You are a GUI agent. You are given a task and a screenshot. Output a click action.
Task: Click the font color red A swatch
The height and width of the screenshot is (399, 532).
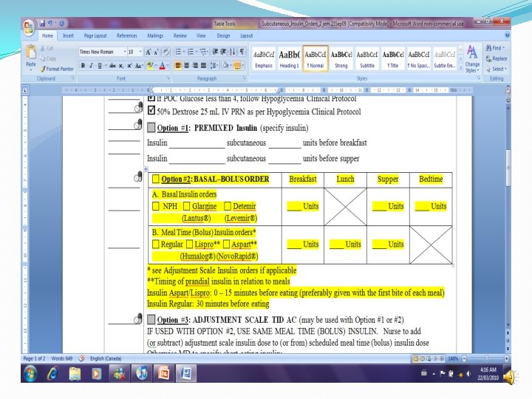[x=163, y=66]
